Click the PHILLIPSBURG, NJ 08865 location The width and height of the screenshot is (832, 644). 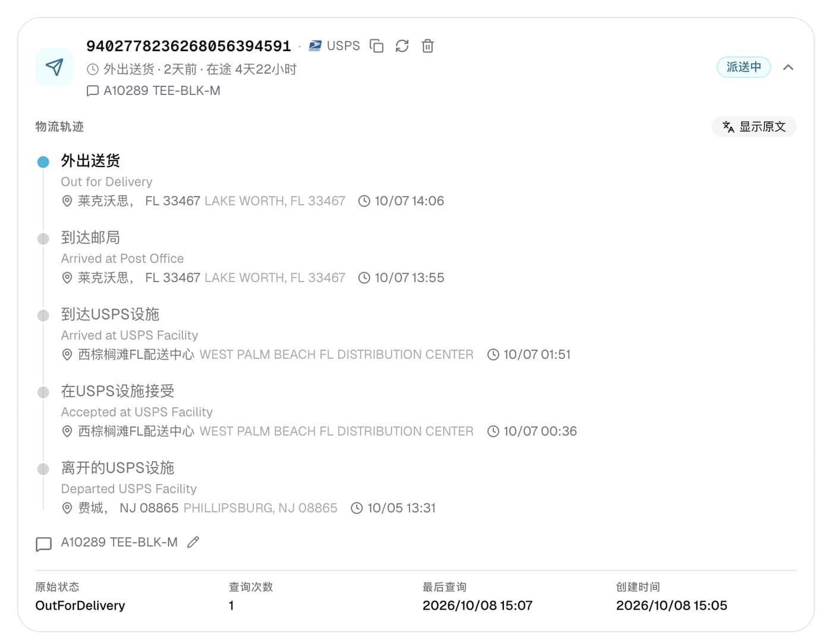click(x=260, y=508)
